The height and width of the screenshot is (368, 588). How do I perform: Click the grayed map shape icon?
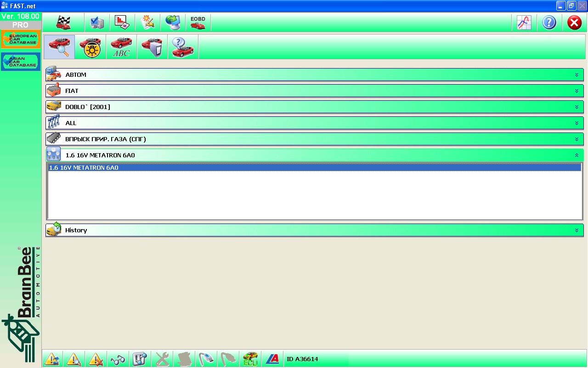[x=184, y=359]
